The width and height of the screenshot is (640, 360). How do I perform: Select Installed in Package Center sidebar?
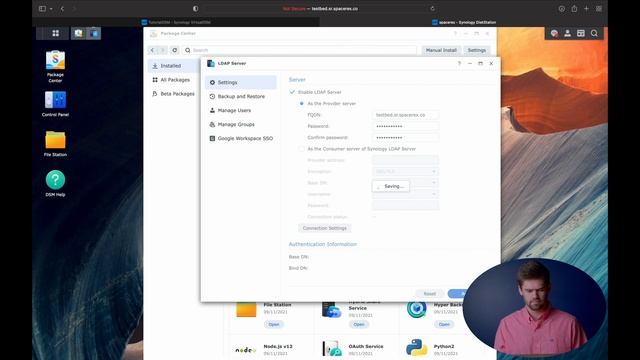coord(173,66)
